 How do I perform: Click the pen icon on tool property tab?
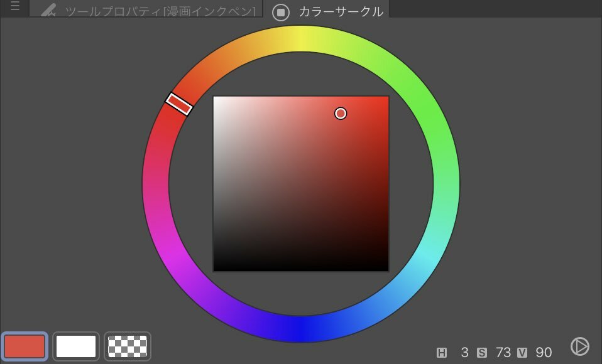click(x=49, y=11)
